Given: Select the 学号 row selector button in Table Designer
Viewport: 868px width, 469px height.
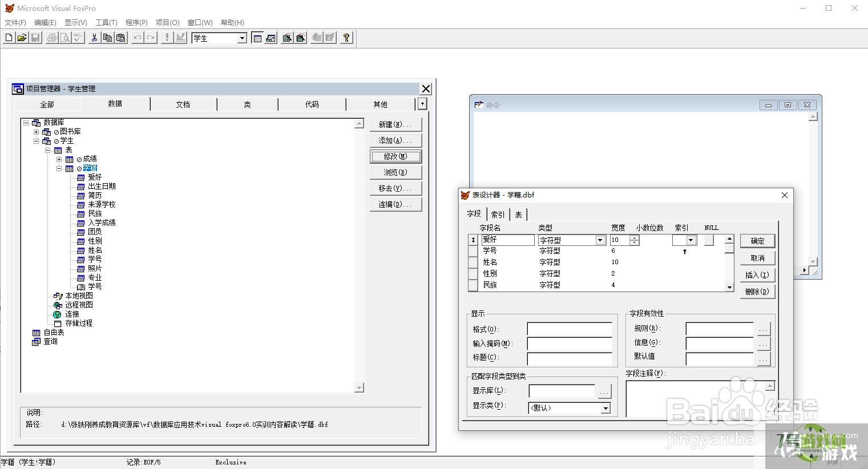Looking at the screenshot, I should click(473, 251).
